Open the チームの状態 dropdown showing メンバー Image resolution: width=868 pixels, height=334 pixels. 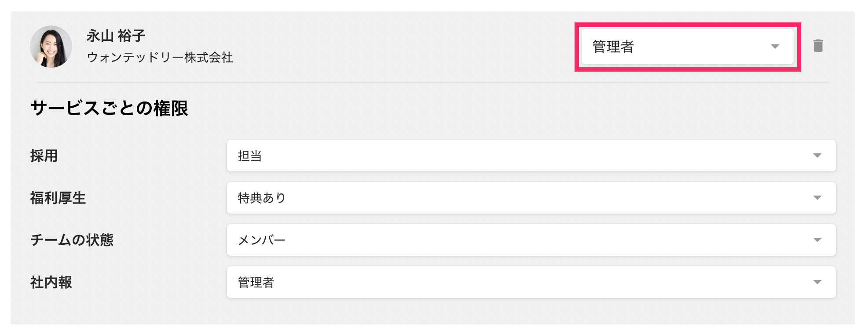pos(519,240)
